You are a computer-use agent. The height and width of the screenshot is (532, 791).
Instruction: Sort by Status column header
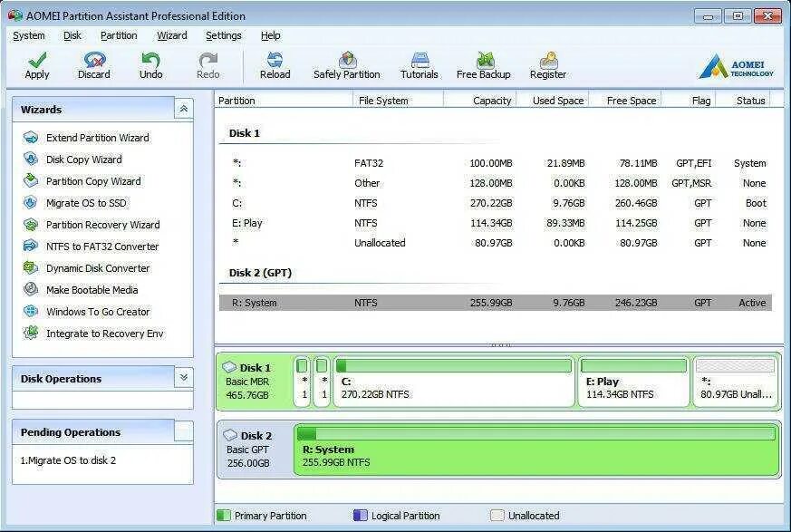(744, 101)
